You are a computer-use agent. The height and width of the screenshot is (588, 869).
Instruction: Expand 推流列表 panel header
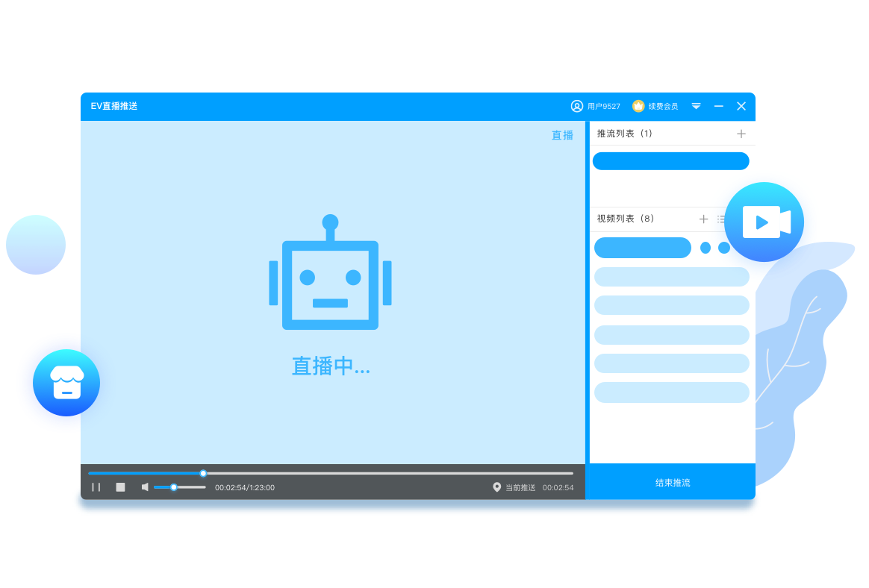627,134
